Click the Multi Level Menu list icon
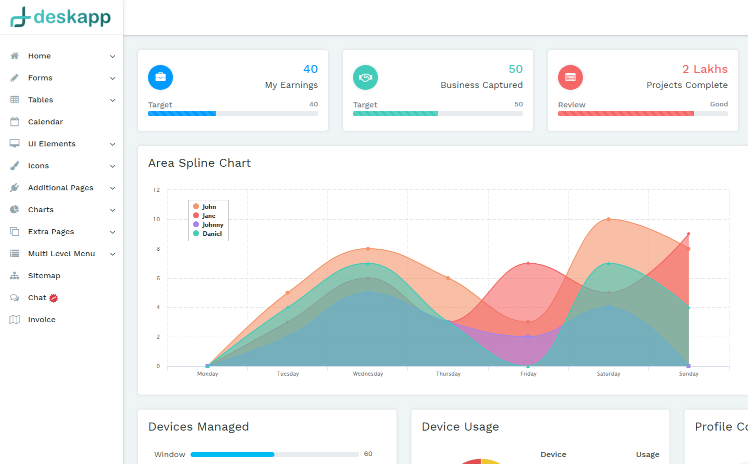Viewport: 748px width, 464px height. click(x=15, y=253)
